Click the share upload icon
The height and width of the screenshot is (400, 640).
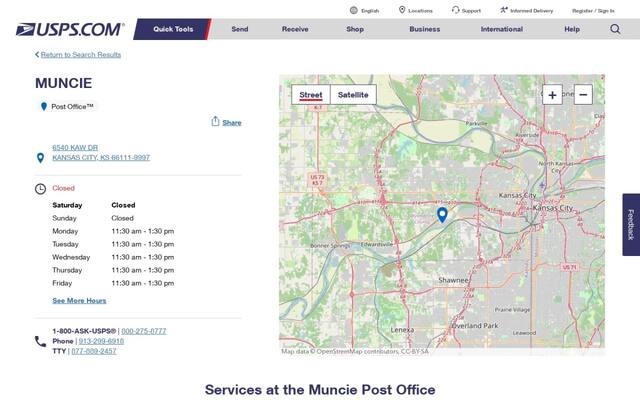pos(215,121)
